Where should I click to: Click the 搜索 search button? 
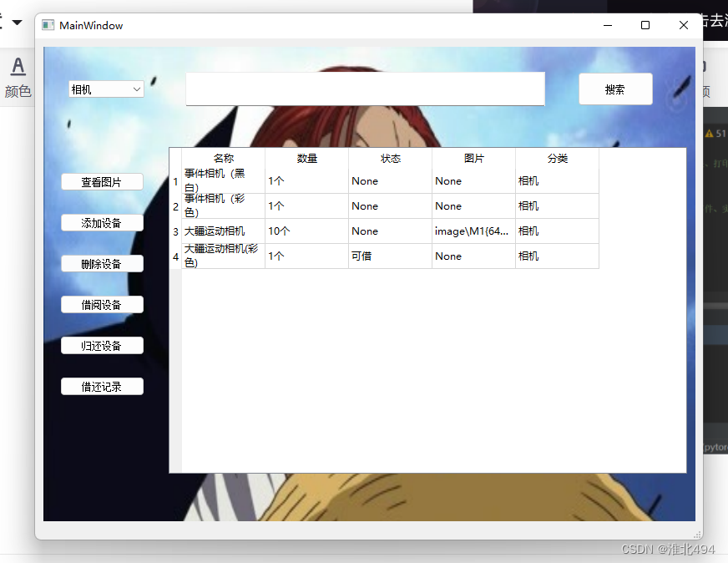click(x=615, y=89)
